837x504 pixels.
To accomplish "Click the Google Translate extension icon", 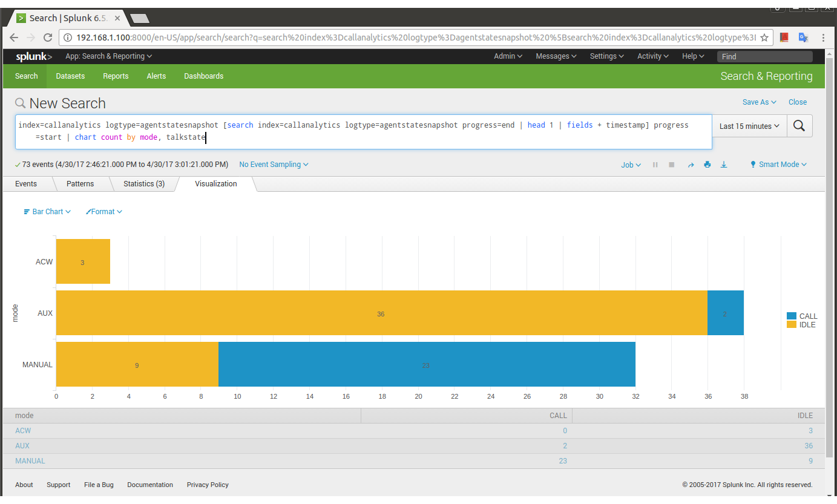I will point(803,38).
